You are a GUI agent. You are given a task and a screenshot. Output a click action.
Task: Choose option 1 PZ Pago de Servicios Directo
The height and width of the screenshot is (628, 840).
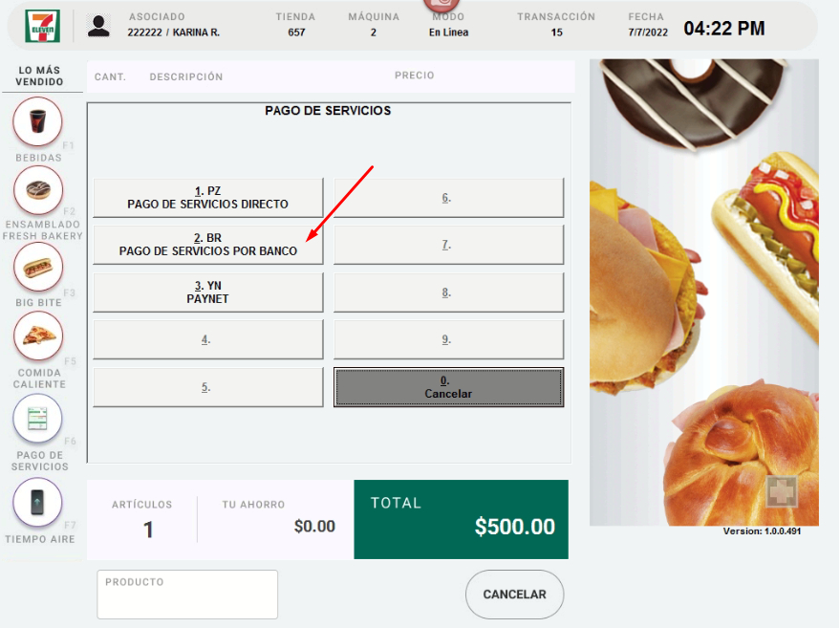coord(208,198)
